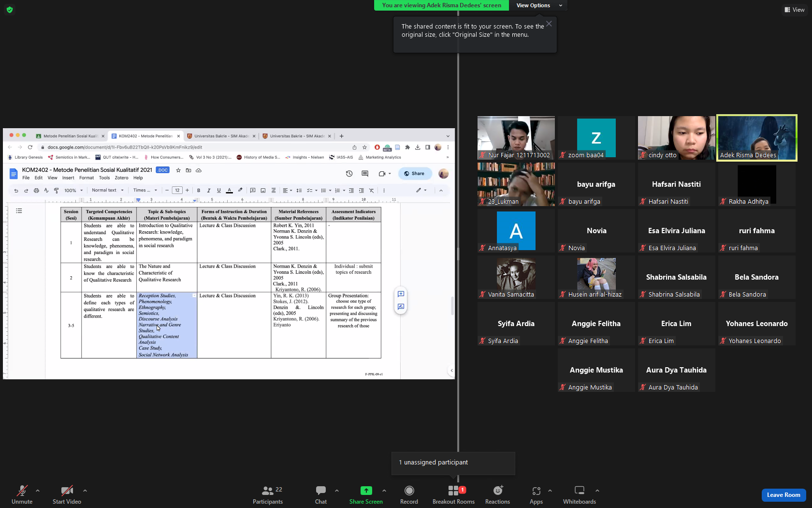Viewport: 812px width, 508px height.
Task: Expand share options arrow next to Share Screen
Action: tap(384, 491)
